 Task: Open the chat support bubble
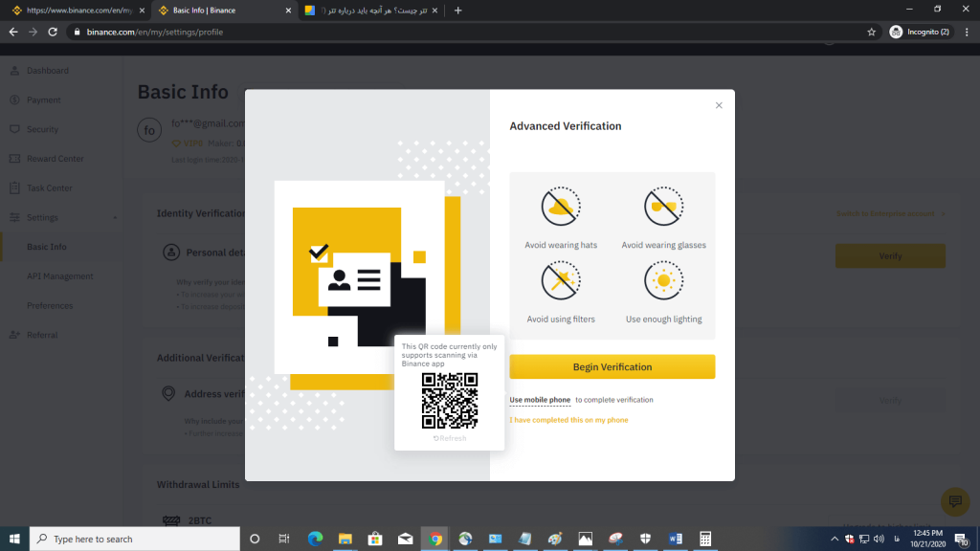click(955, 501)
